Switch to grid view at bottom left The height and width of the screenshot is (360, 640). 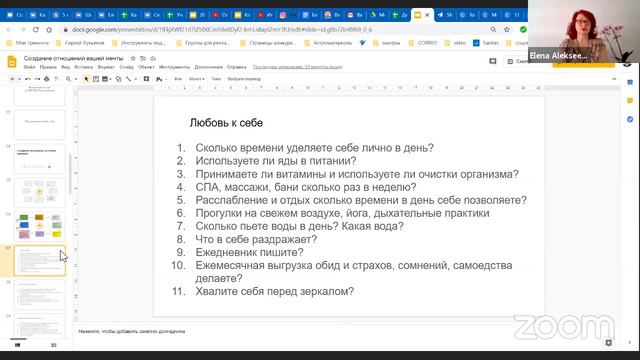[x=53, y=345]
